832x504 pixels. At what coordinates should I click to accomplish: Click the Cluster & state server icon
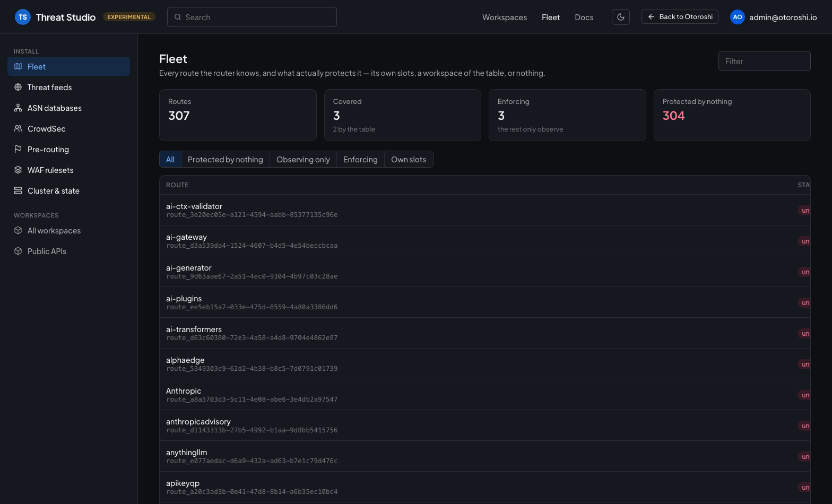click(x=18, y=190)
